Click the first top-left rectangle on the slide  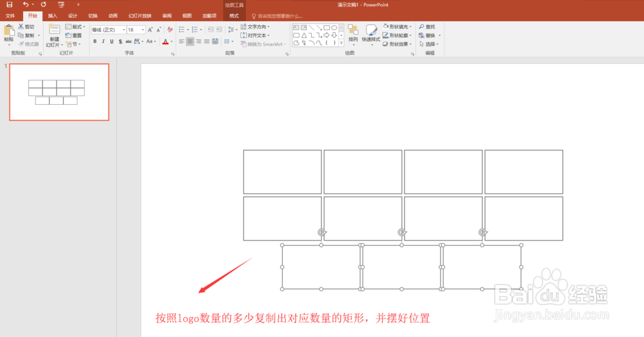tap(283, 172)
